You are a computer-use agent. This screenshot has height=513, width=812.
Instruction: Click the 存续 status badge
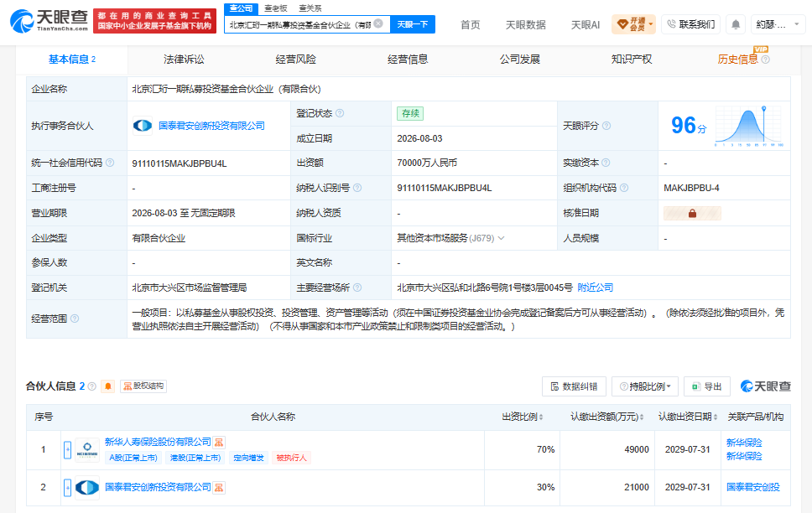410,113
